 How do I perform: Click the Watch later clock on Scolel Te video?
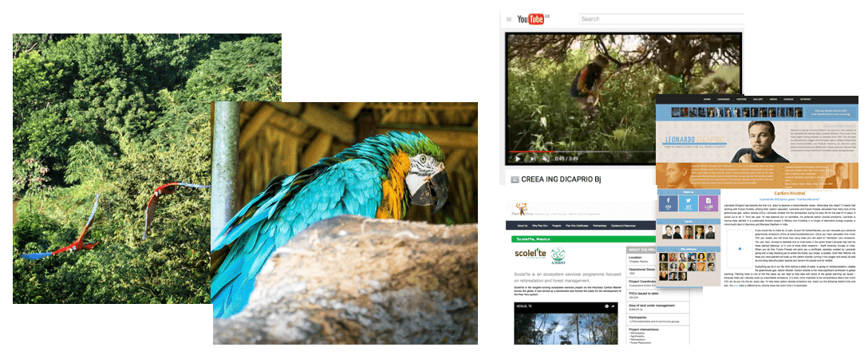[x=606, y=306]
